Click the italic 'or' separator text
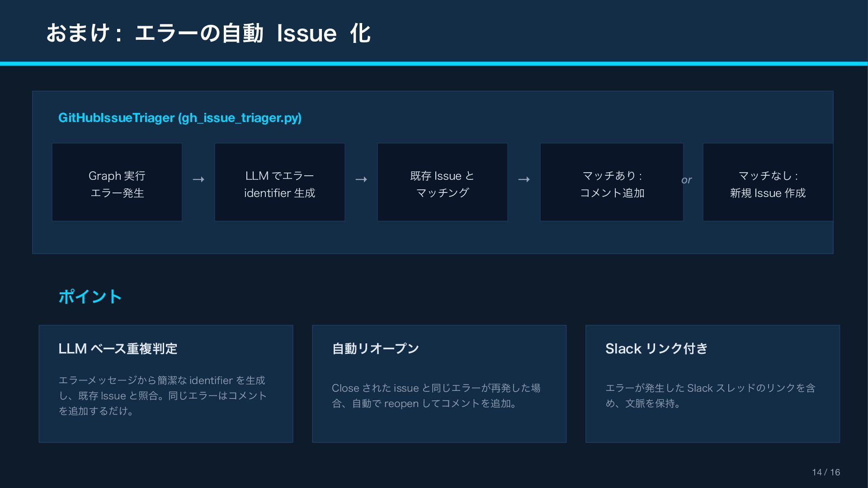The width and height of the screenshot is (868, 488). pyautogui.click(x=686, y=180)
